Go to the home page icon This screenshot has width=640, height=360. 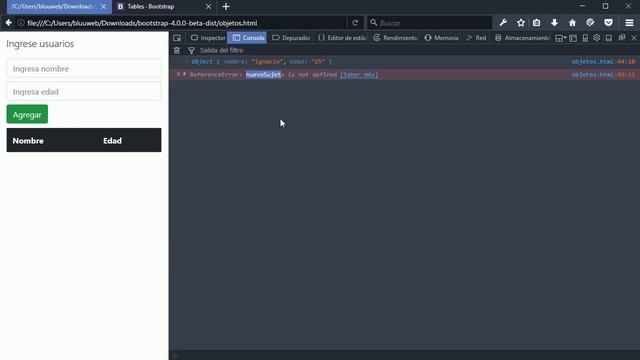click(x=572, y=23)
